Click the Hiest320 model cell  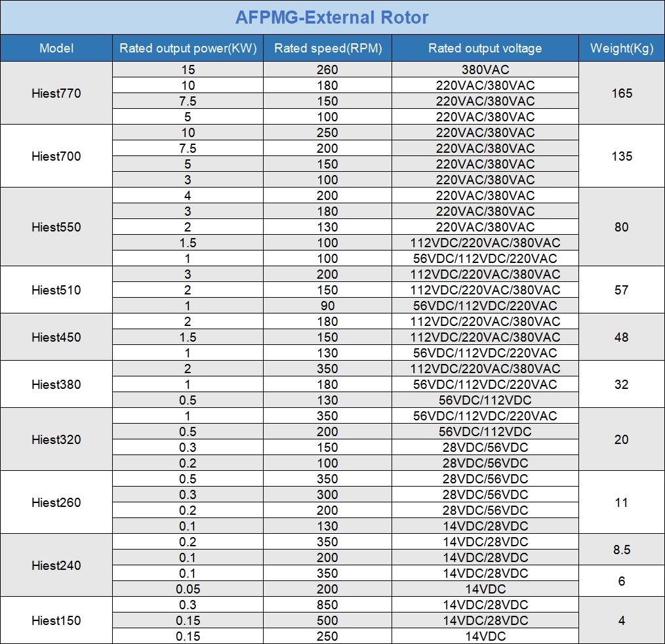pos(56,439)
